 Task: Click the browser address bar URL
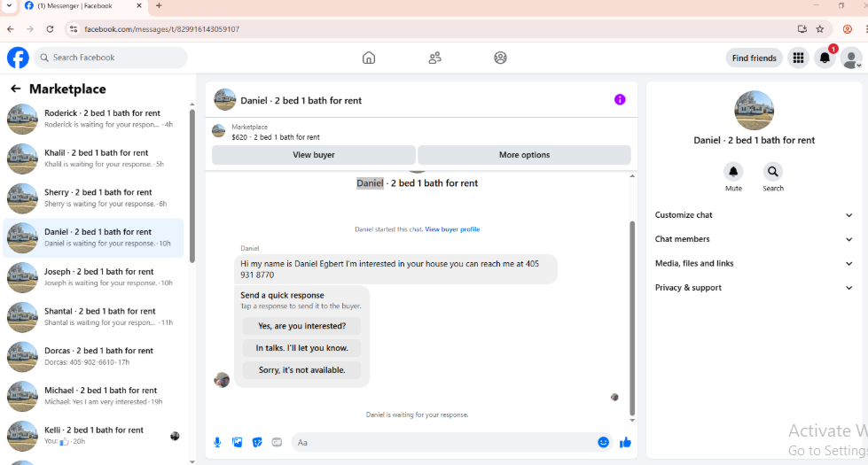click(161, 29)
